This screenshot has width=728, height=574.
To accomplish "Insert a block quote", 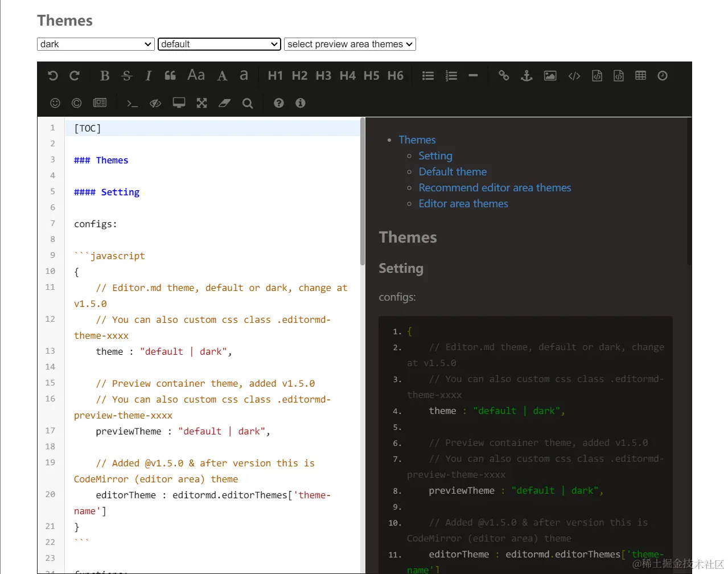I will coord(170,76).
